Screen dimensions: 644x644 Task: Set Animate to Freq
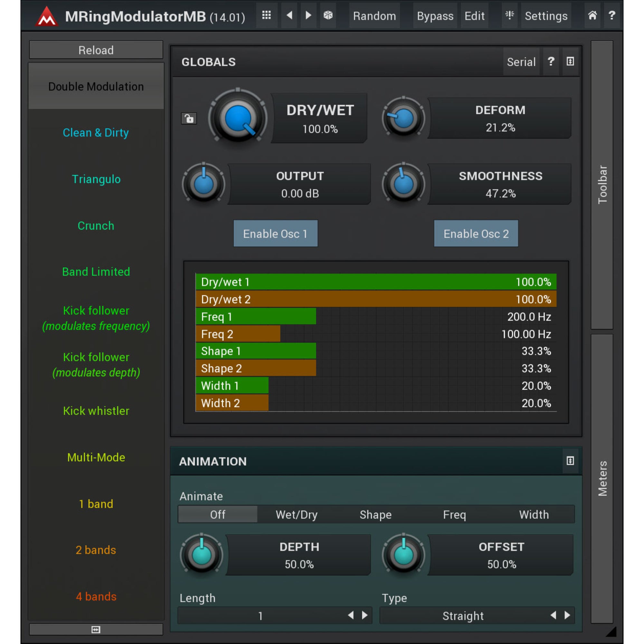coord(455,514)
